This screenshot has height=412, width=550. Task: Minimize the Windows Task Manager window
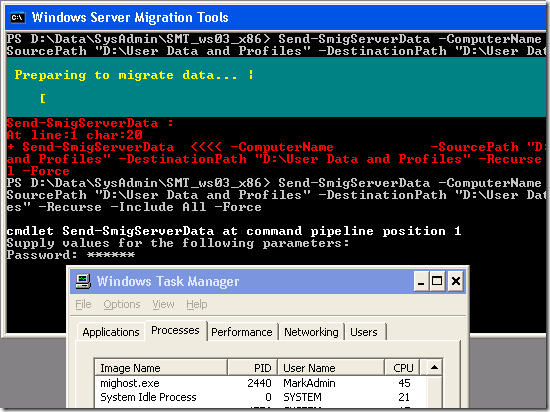coord(421,281)
